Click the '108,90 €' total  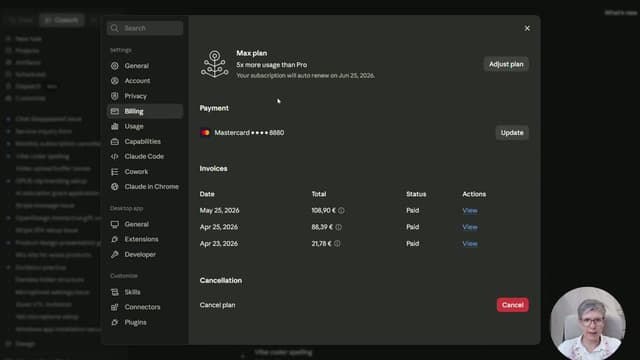click(x=324, y=211)
